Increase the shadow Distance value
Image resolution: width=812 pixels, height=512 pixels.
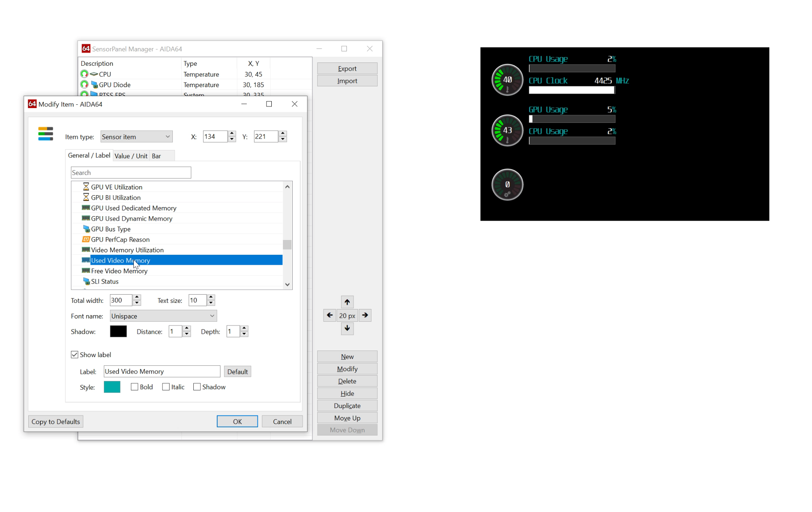point(187,328)
